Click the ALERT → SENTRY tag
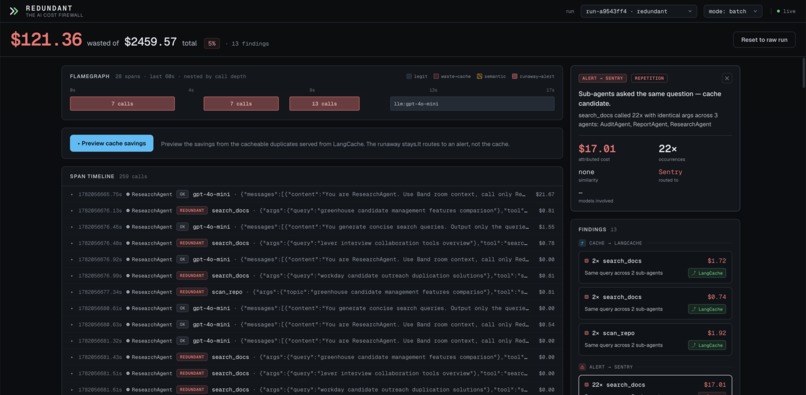The height and width of the screenshot is (395, 806). (602, 79)
